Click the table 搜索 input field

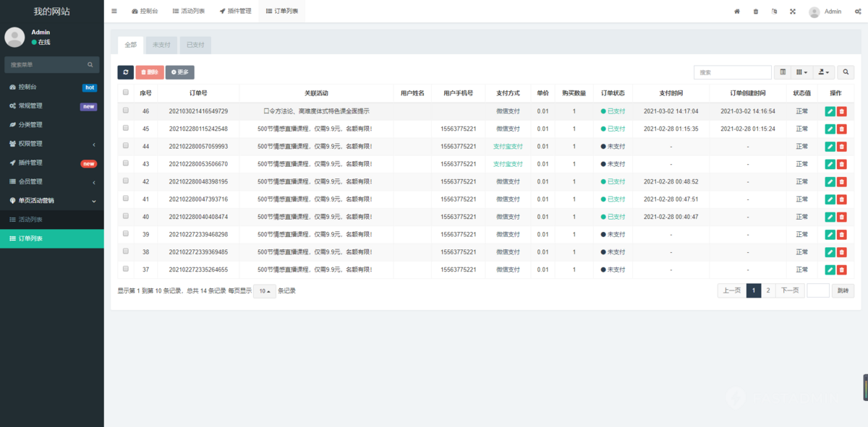733,72
